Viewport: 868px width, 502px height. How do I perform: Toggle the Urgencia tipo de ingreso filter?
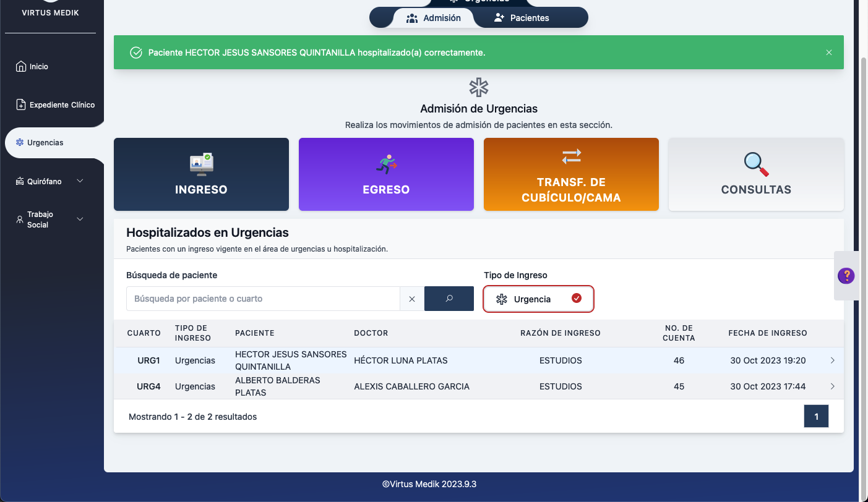point(538,299)
